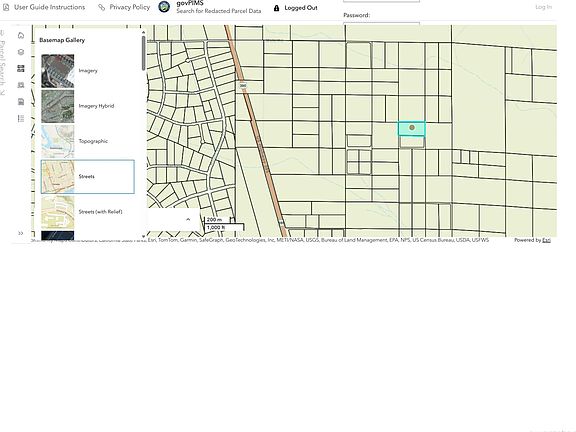This screenshot has height=432, width=576.
Task: Open the User Guide Instructions document icon
Action: tap(6, 7)
